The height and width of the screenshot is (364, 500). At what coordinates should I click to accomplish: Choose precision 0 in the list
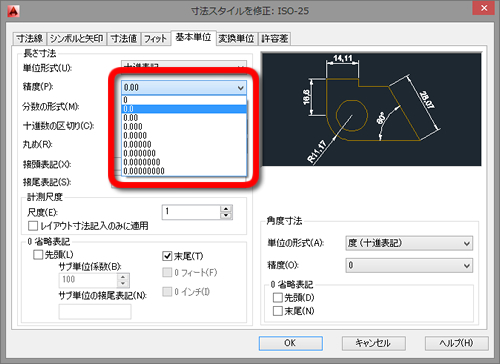coord(184,100)
